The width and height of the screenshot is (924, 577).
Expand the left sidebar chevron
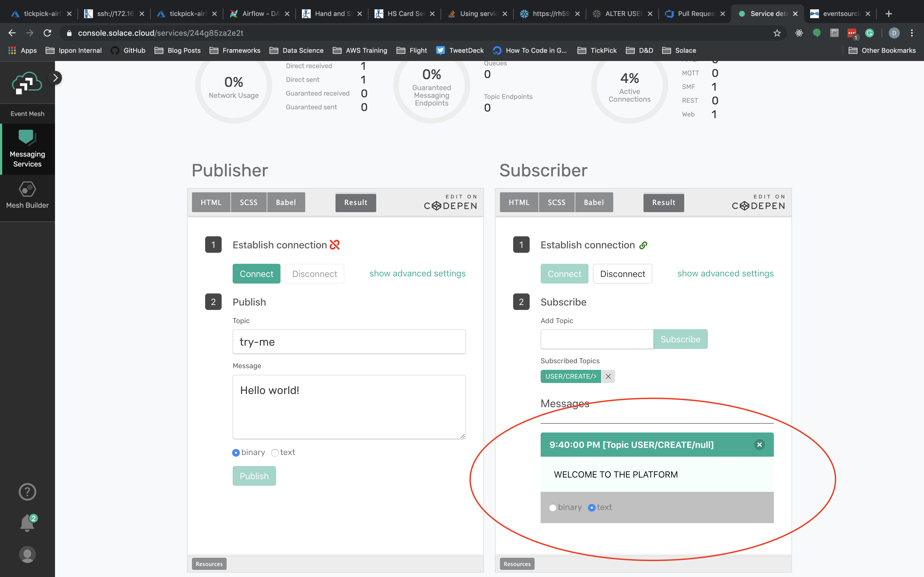[x=56, y=78]
